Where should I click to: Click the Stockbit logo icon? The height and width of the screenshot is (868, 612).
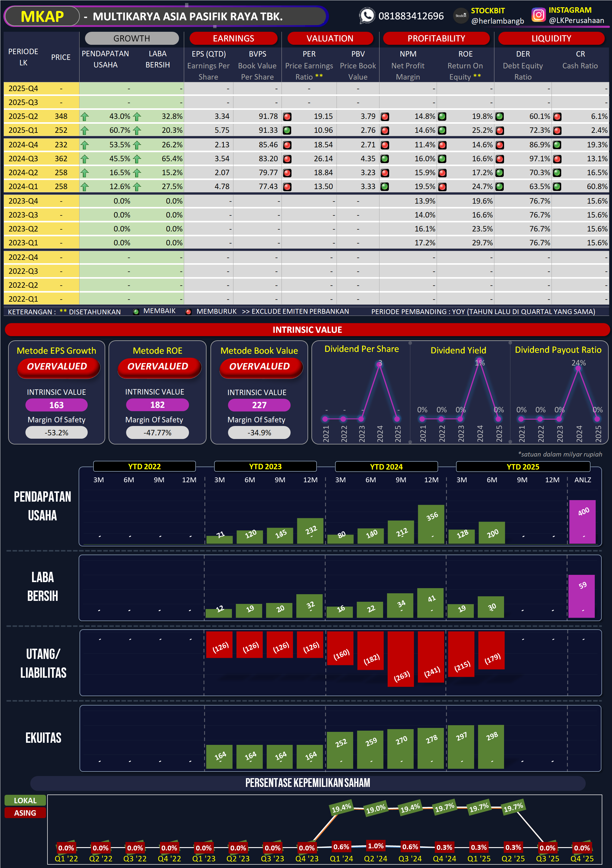point(461,16)
